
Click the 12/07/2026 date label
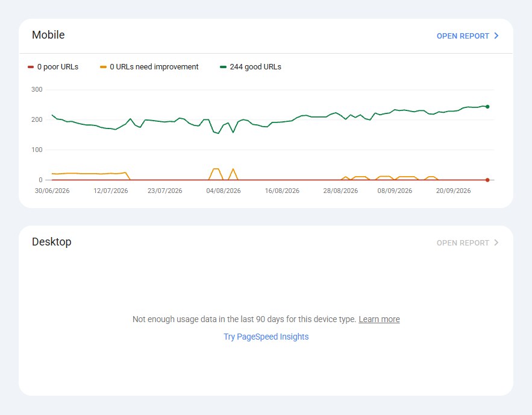pyautogui.click(x=111, y=191)
